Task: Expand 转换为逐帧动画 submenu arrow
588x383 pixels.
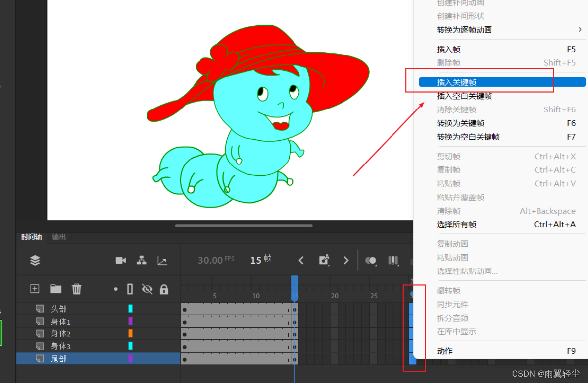Action: (x=580, y=29)
